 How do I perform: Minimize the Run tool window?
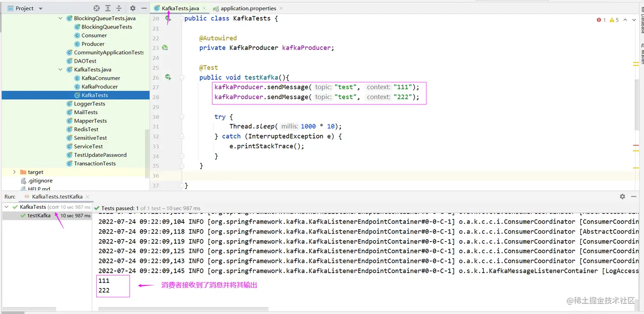[x=634, y=196]
